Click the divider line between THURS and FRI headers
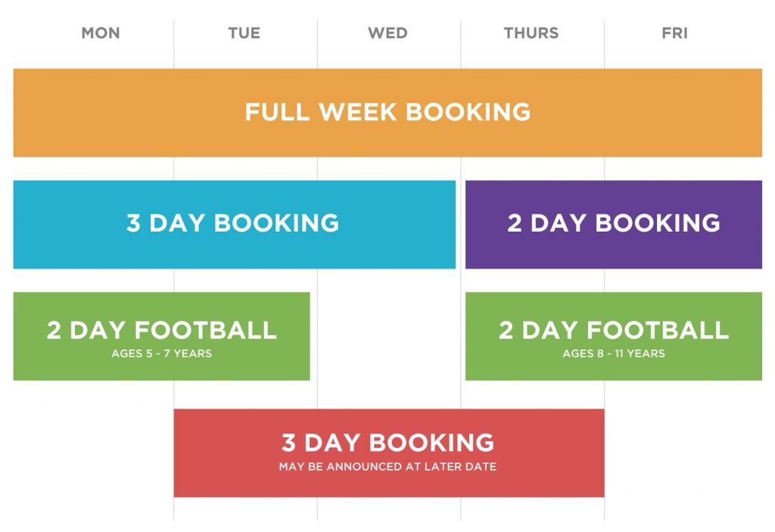Viewport: 775px width, 532px height. [x=604, y=45]
